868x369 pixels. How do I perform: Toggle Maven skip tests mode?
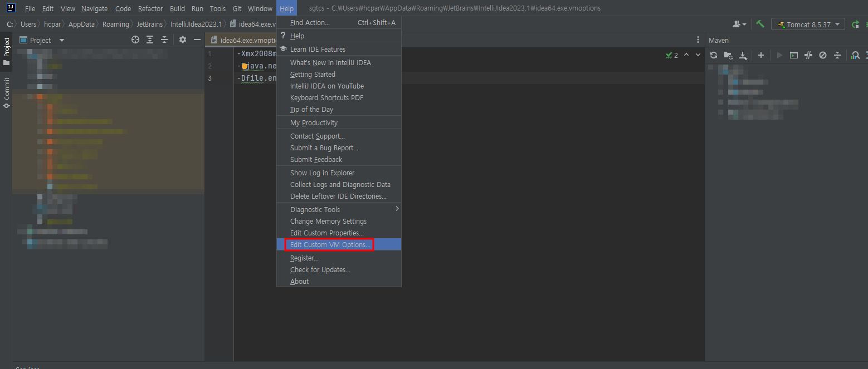823,55
